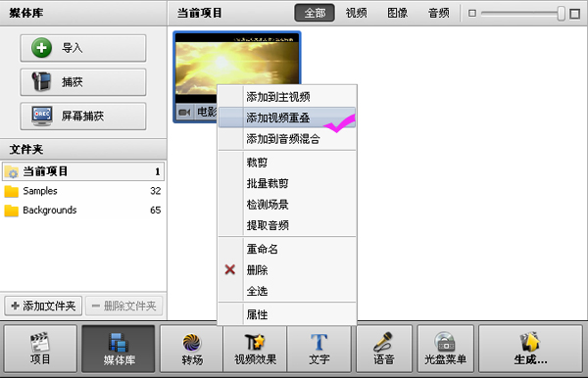Viewport: 588px width, 378px height.
Task: Click the 生成 produce button
Action: tap(530, 349)
